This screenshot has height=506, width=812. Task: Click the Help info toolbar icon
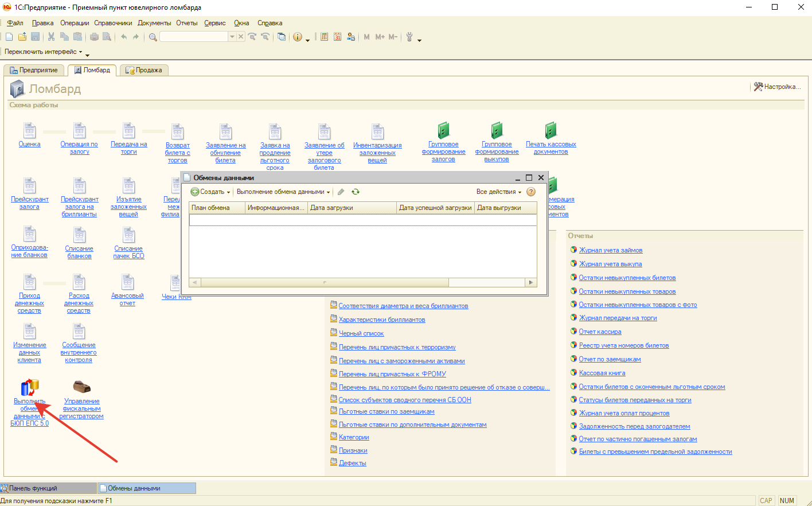pyautogui.click(x=298, y=37)
